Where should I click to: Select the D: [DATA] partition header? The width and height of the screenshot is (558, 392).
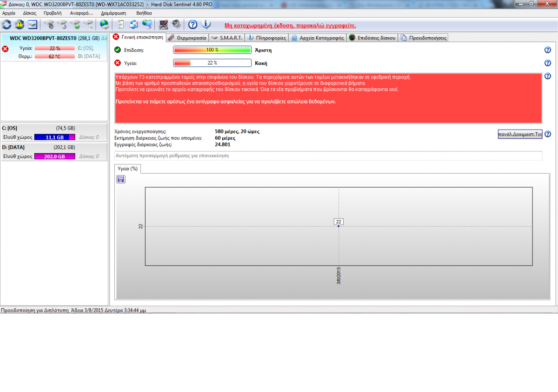click(x=54, y=148)
